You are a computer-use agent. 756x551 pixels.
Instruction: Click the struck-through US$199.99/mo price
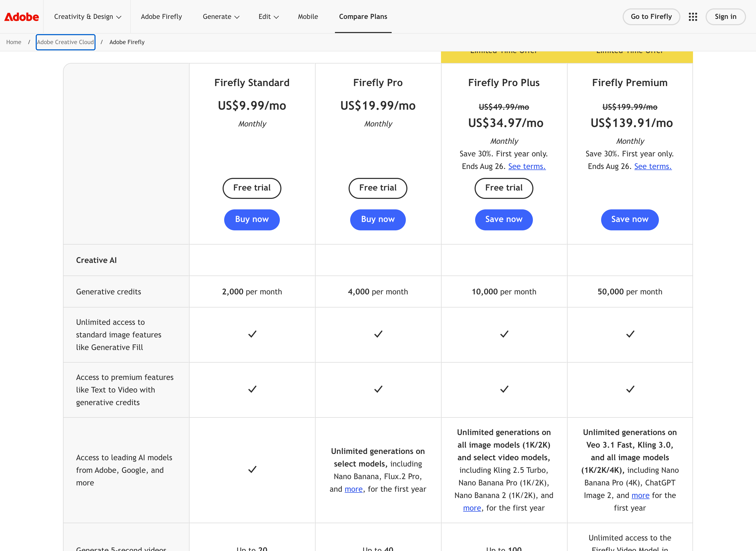tap(630, 107)
